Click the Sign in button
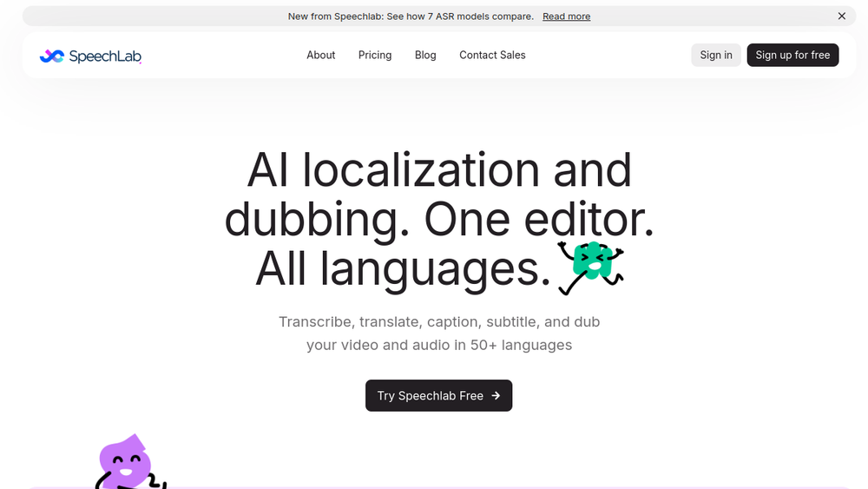This screenshot has height=489, width=868. [716, 55]
